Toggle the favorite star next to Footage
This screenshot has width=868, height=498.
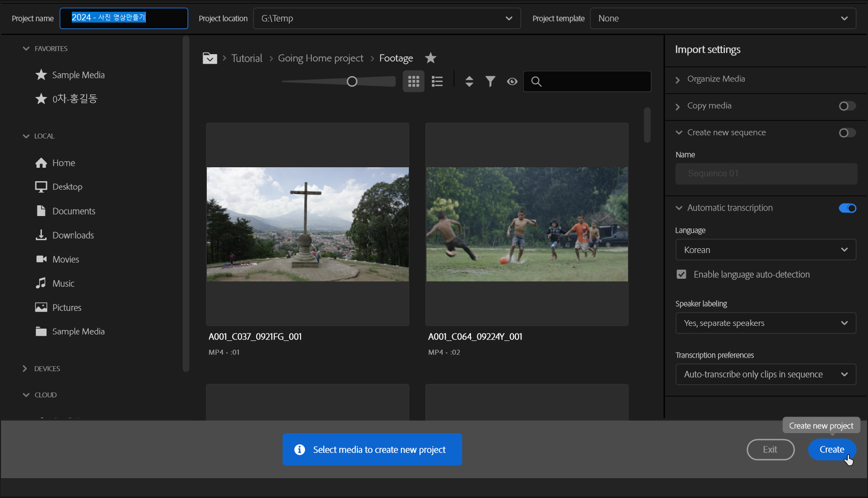pos(430,58)
